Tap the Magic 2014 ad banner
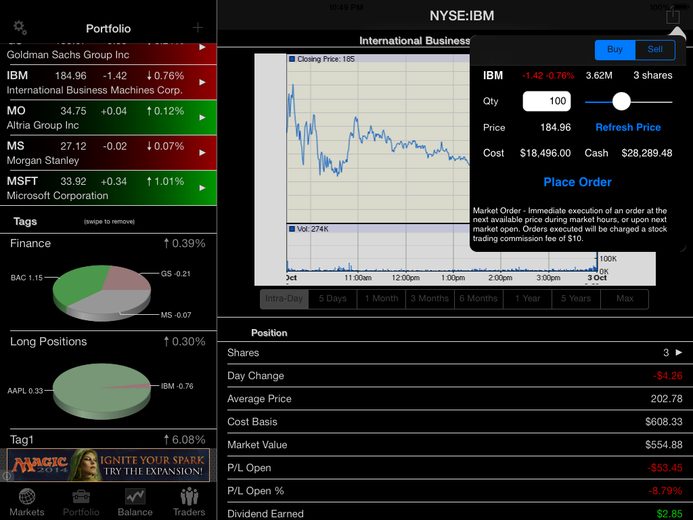This screenshot has width=693, height=520. (x=108, y=465)
